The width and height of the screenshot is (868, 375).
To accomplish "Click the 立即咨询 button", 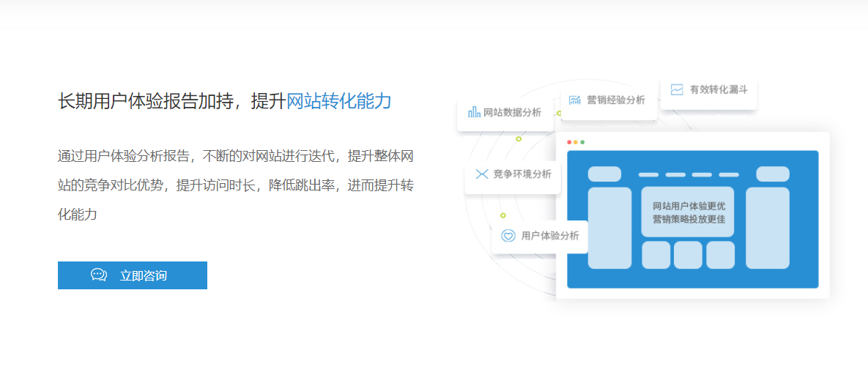I will tap(133, 275).
